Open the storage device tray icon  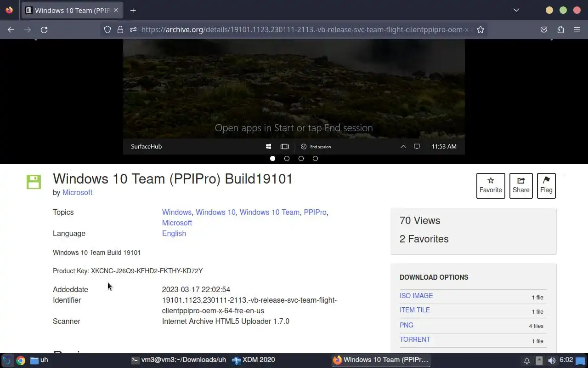point(539,361)
